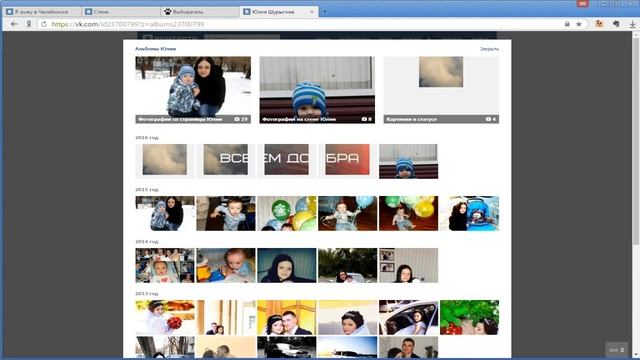
Task: Open the orange face extension icon
Action: pyautogui.click(x=599, y=24)
